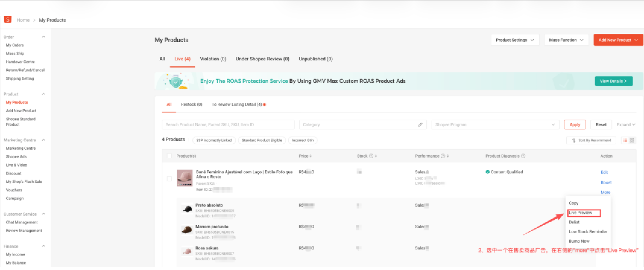
Task: Sort products by the Price column arrows
Action: [311, 156]
